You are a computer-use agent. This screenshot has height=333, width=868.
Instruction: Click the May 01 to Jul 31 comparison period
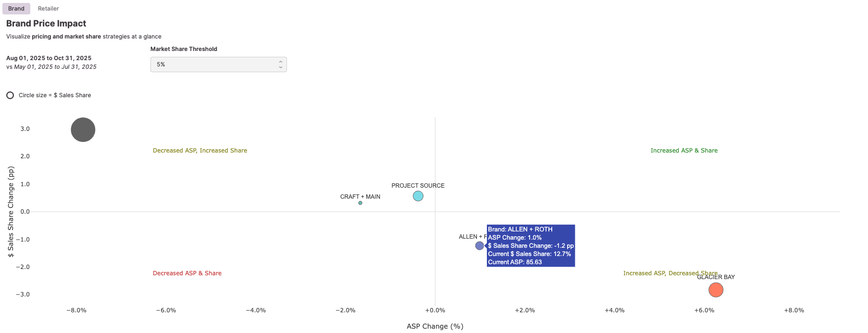point(55,67)
